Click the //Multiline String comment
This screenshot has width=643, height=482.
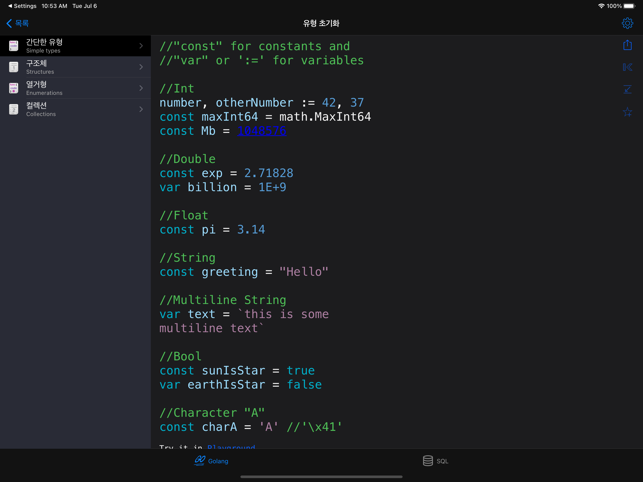click(223, 300)
